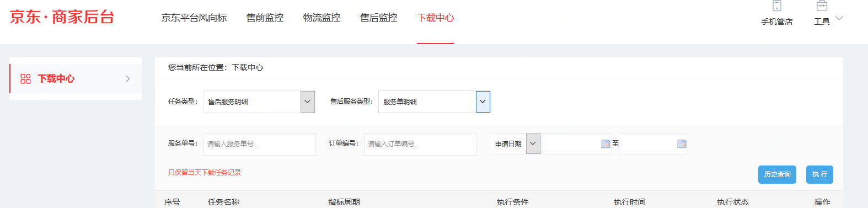The height and width of the screenshot is (208, 868).
Task: Click the 执行时间 column header
Action: [x=630, y=202]
